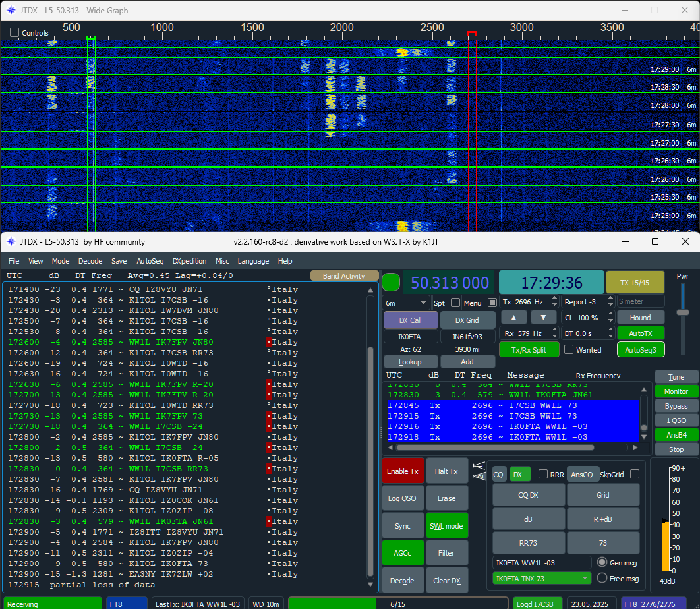Enable the Spt checkbox
Image resolution: width=700 pixels, height=609 pixels.
(455, 303)
